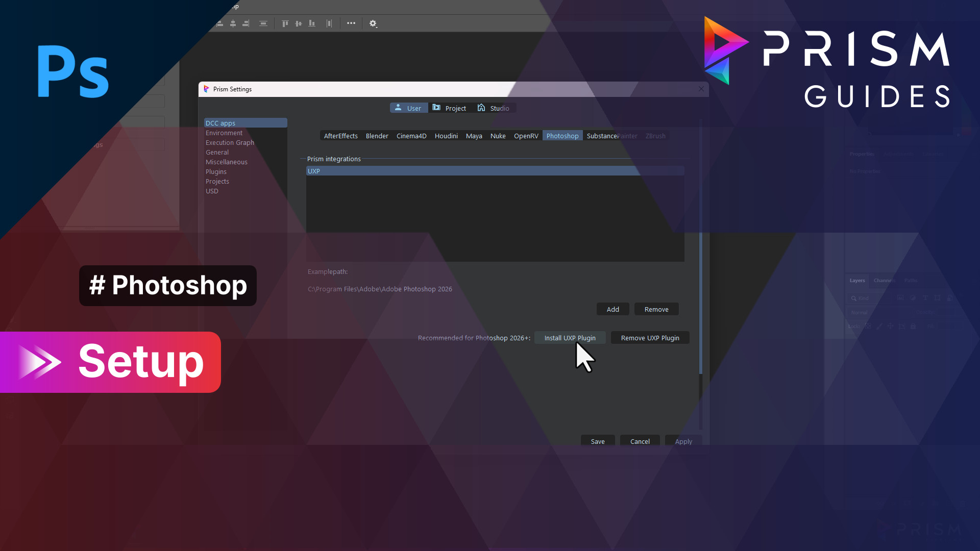The image size is (980, 551).
Task: Click the align bottom edges icon
Action: pos(311,23)
